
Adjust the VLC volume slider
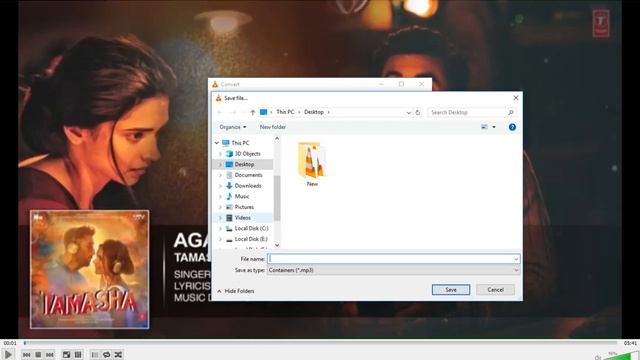point(621,356)
